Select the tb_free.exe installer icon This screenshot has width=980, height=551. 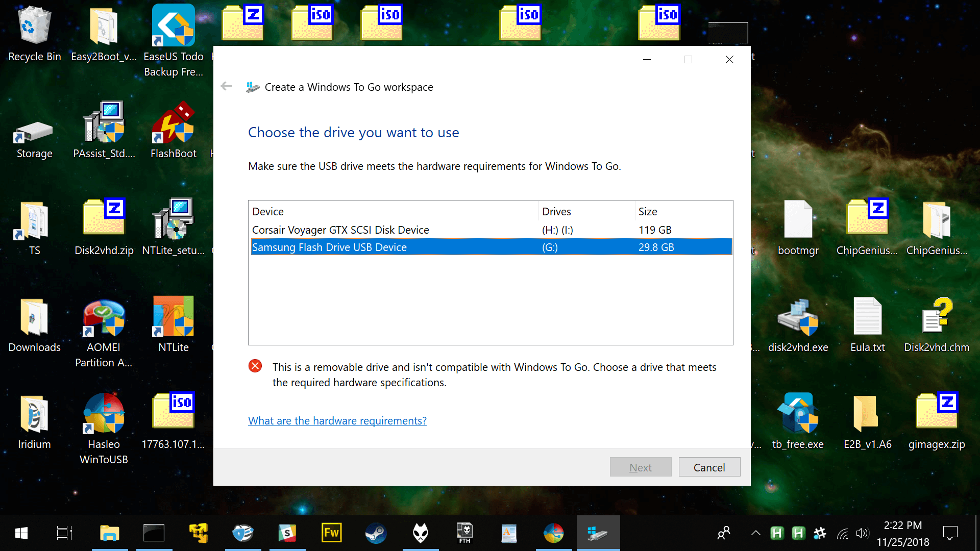pos(798,421)
